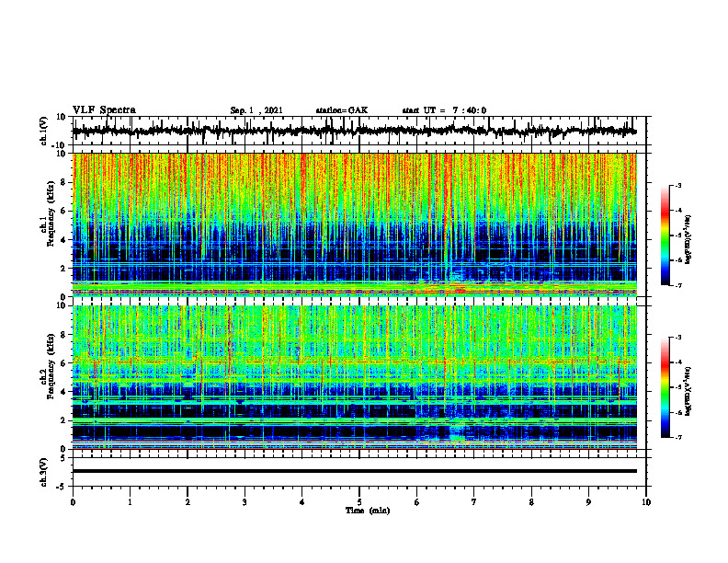This screenshot has height=563, width=728.
Task: Click the "station=GAK" header label
Action: (x=342, y=110)
